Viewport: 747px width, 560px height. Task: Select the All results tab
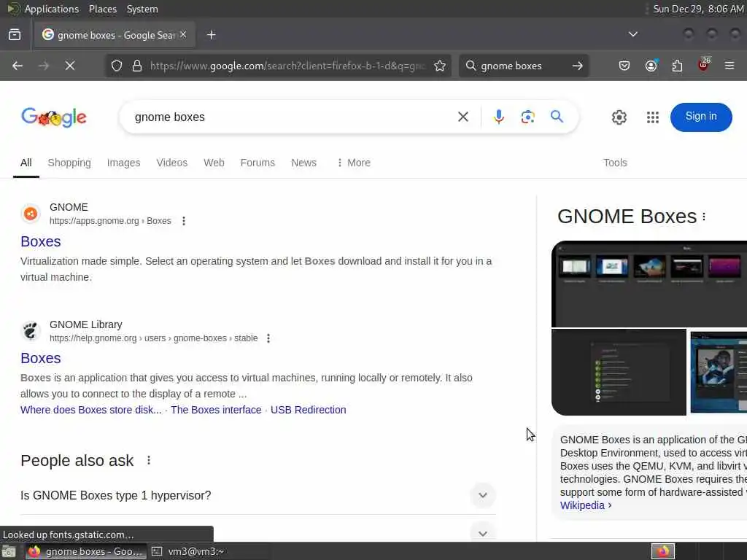pos(26,163)
